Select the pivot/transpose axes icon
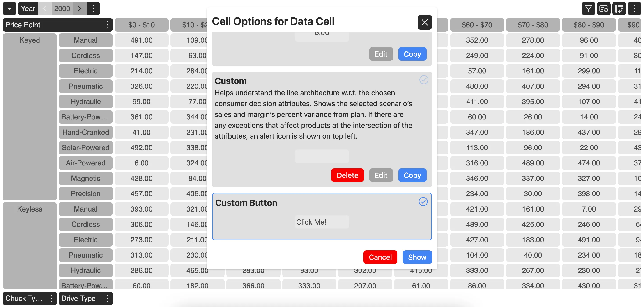The height and width of the screenshot is (307, 644). [x=619, y=9]
